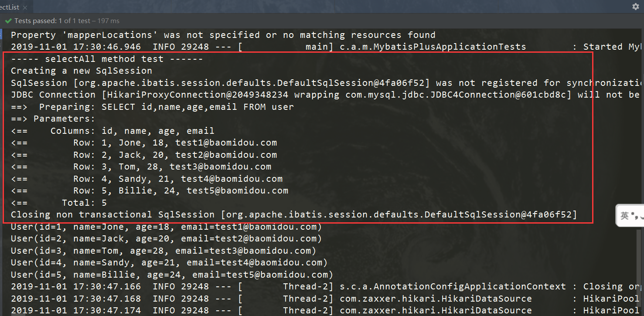Click the 'User(id=2, name=Jack' output line
This screenshot has height=316, width=644.
coord(166,238)
